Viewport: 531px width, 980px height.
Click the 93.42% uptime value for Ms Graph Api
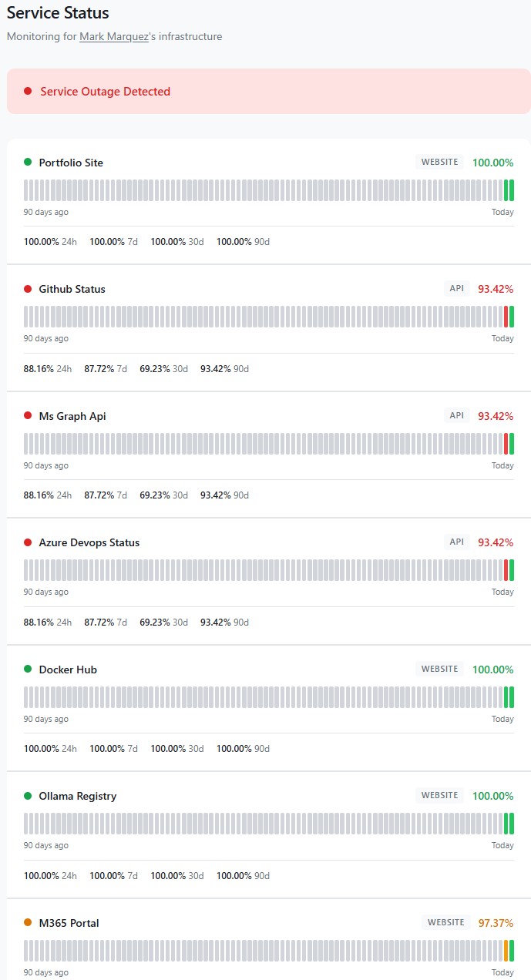(495, 416)
